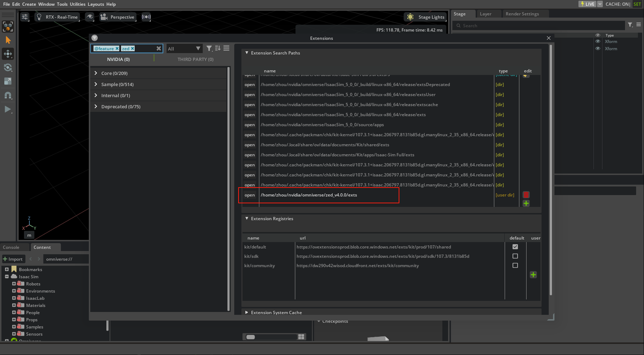Screen dimensions: 644x355
Task: Expand the Internal (0/1) category
Action: pyautogui.click(x=96, y=95)
